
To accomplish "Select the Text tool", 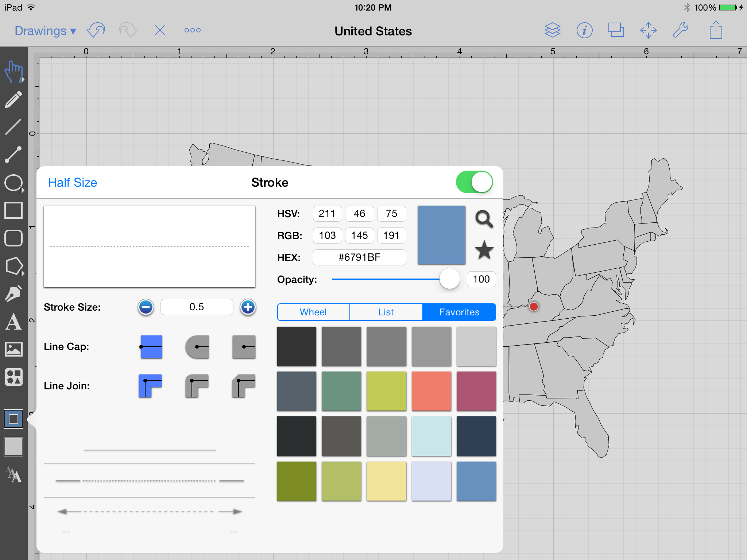I will [x=13, y=322].
